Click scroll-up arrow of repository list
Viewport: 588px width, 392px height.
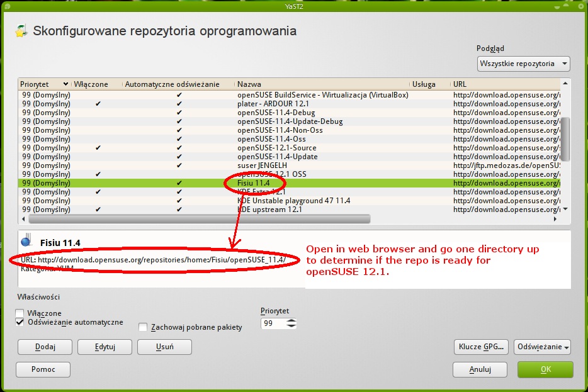[565, 83]
